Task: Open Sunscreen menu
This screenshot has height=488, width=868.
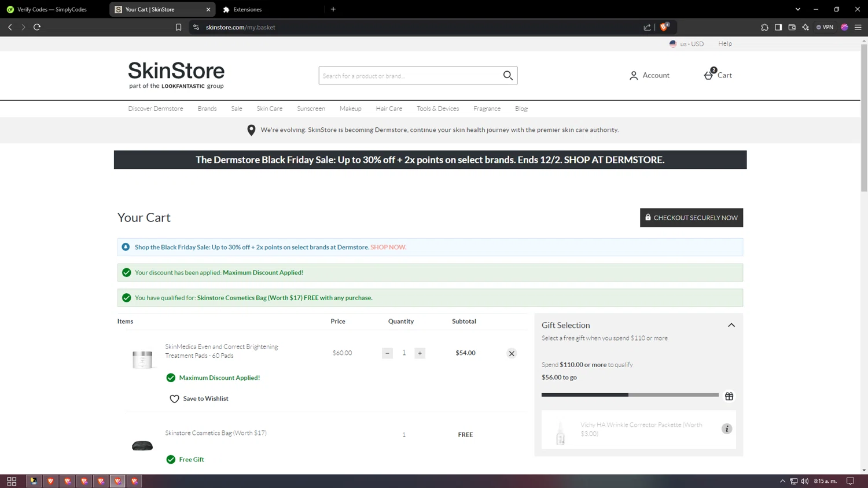Action: tap(311, 109)
